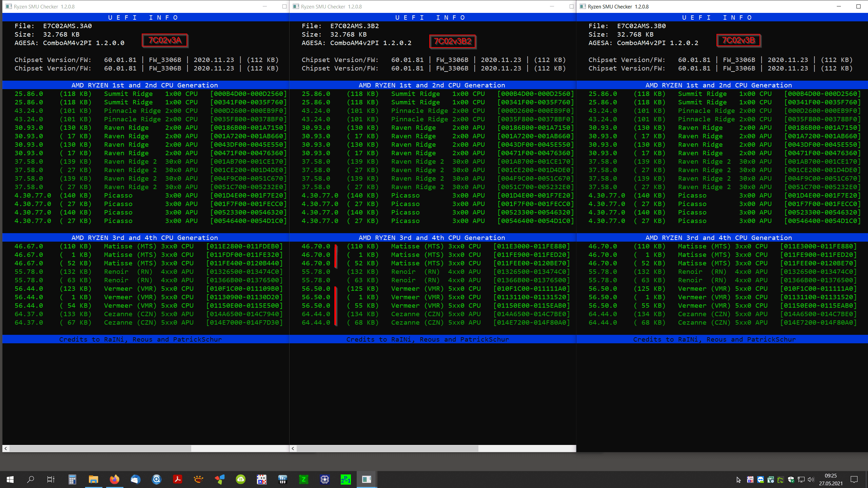Open Prime95 green 2^P-1 taskbar icon

click(346, 479)
